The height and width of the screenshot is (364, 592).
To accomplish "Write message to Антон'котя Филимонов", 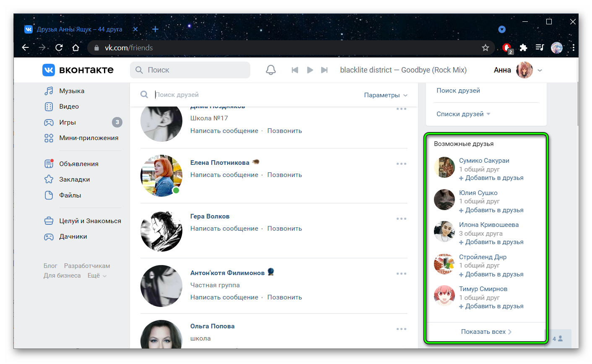I will click(x=224, y=297).
